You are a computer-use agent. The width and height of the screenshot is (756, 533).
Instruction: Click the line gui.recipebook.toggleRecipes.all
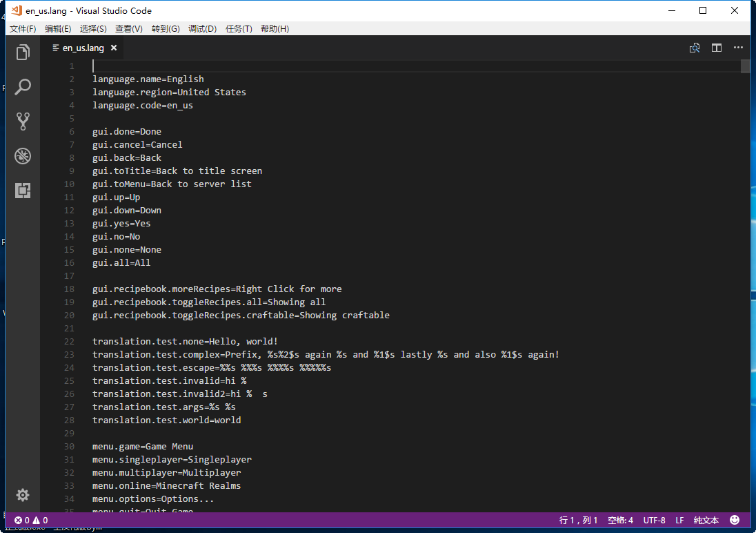pyautogui.click(x=209, y=302)
